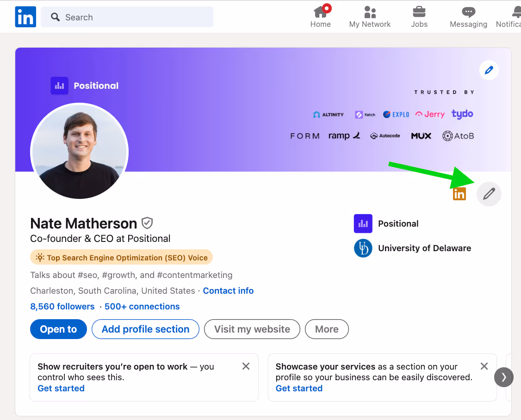Dismiss the showcase services card
The image size is (521, 420).
click(484, 366)
